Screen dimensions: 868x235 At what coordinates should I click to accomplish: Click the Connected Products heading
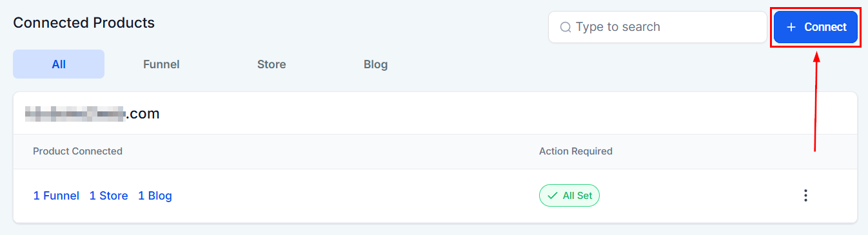click(x=84, y=23)
